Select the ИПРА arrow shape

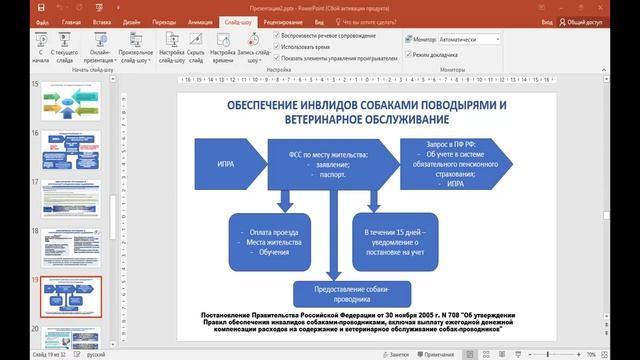231,164
